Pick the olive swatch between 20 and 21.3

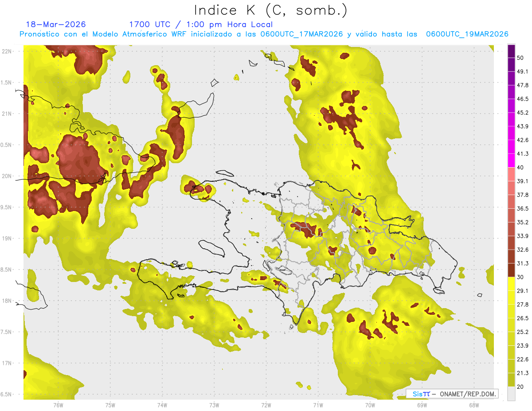511,380
